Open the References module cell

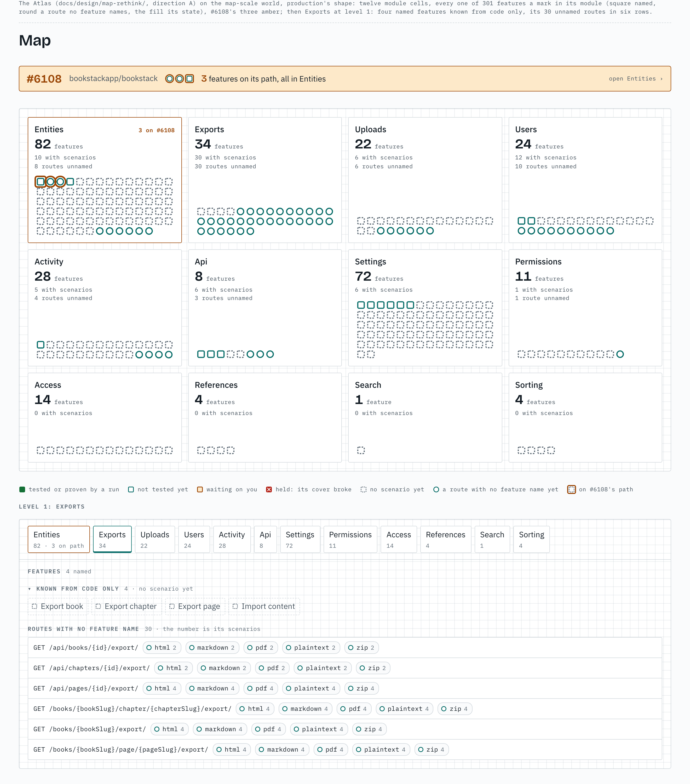[265, 418]
